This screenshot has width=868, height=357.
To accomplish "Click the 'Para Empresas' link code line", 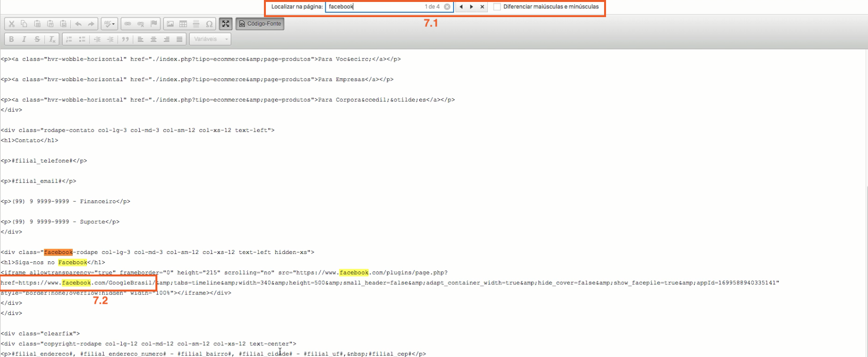I will coord(197,80).
